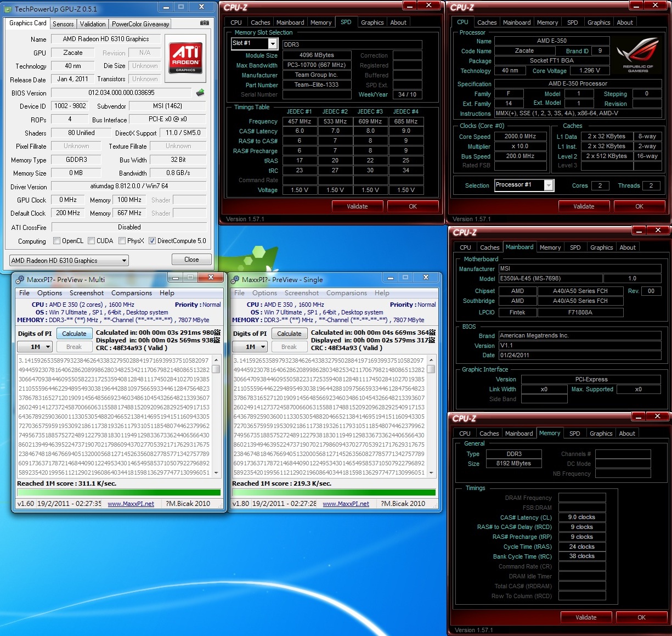
Task: Open the www.MaxxPI.net link in MaxxPI Single
Action: click(x=346, y=504)
